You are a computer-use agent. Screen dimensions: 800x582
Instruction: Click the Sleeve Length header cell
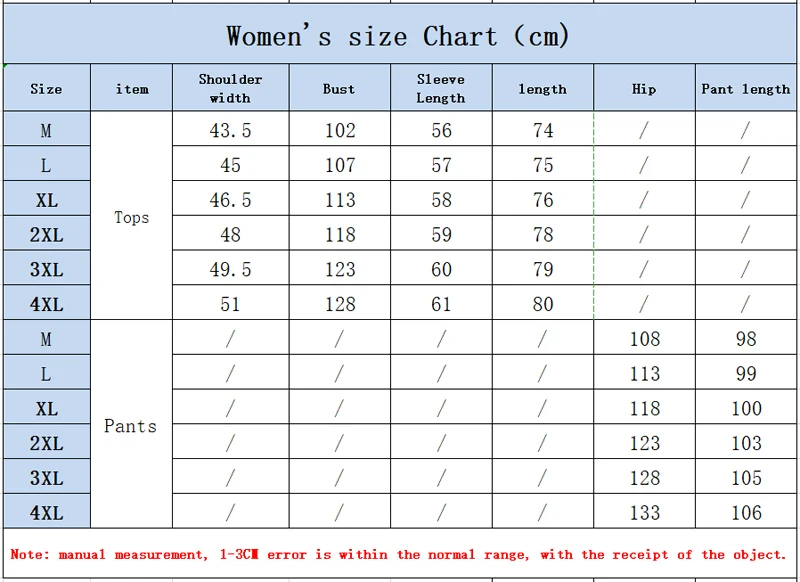tap(441, 88)
